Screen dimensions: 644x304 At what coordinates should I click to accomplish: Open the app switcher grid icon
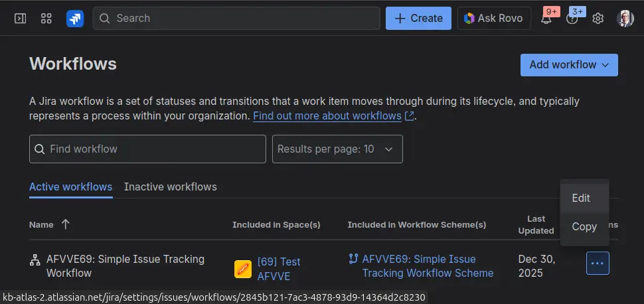(x=46, y=19)
